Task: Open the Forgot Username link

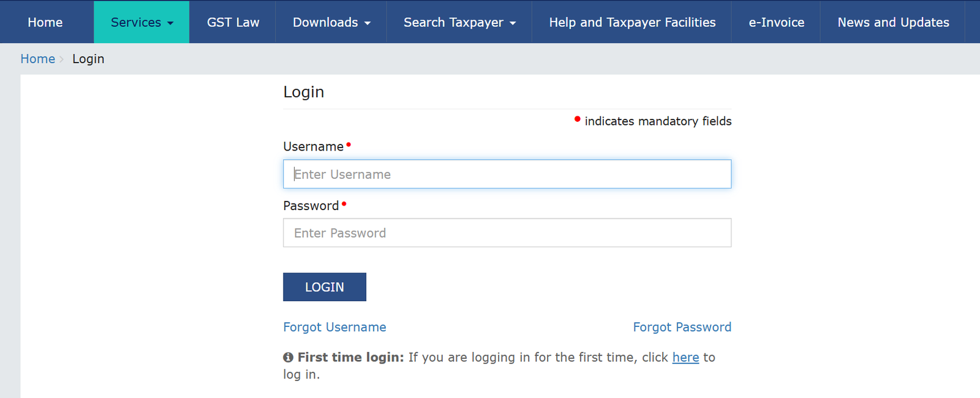Action: click(334, 328)
